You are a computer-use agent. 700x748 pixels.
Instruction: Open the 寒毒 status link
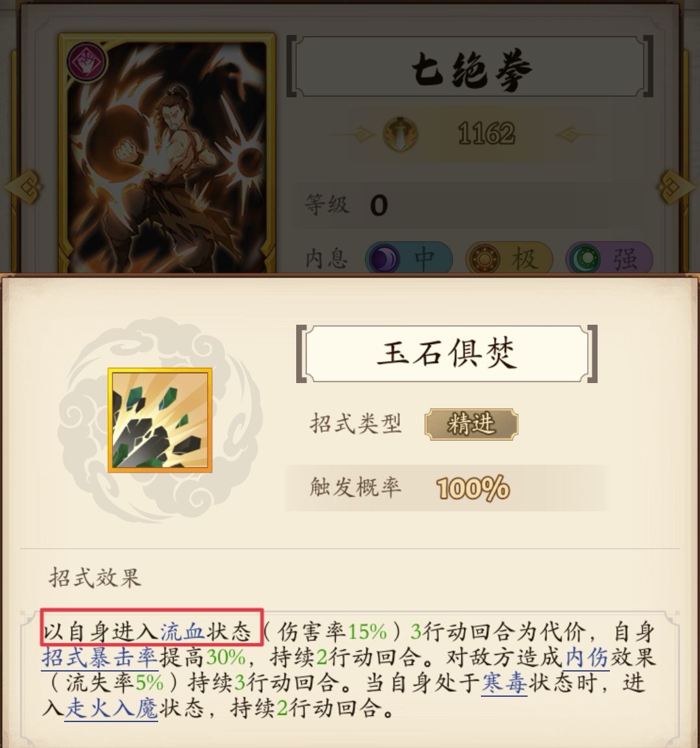tap(504, 683)
